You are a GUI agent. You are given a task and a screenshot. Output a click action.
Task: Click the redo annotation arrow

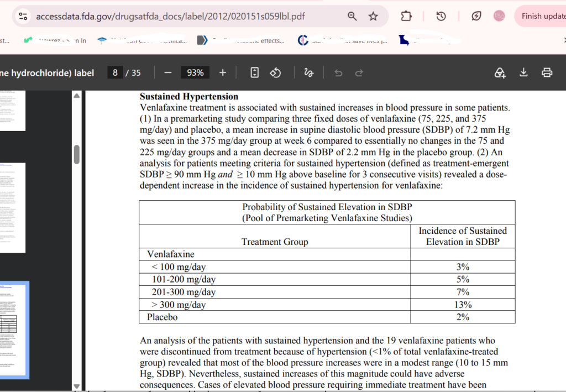point(359,73)
